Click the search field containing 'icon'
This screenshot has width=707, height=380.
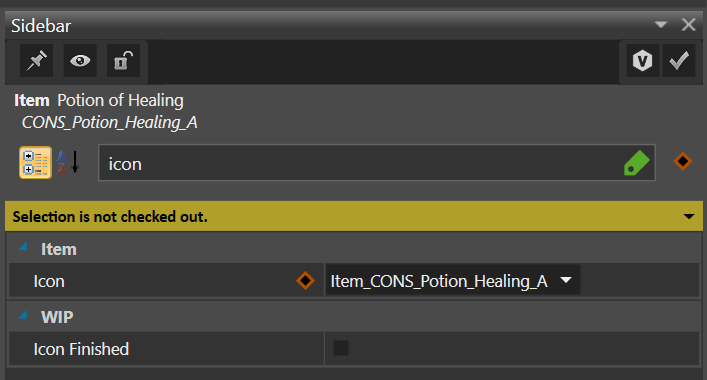click(376, 163)
